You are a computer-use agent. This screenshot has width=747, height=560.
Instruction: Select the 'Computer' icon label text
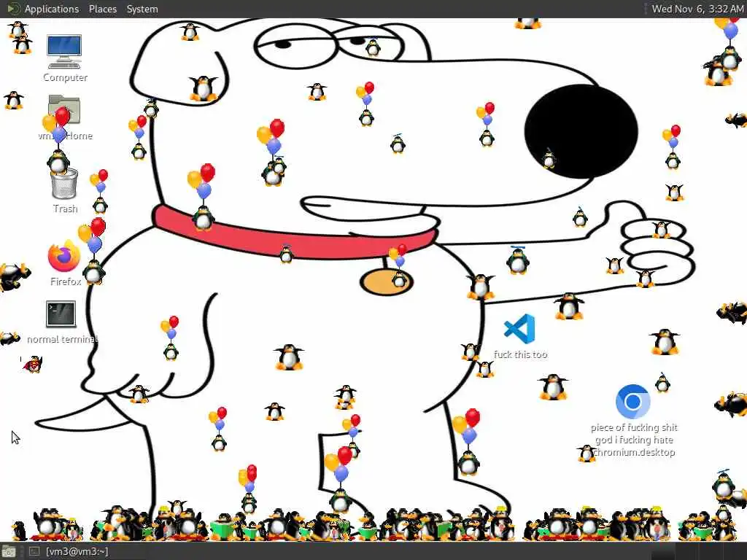coord(65,77)
